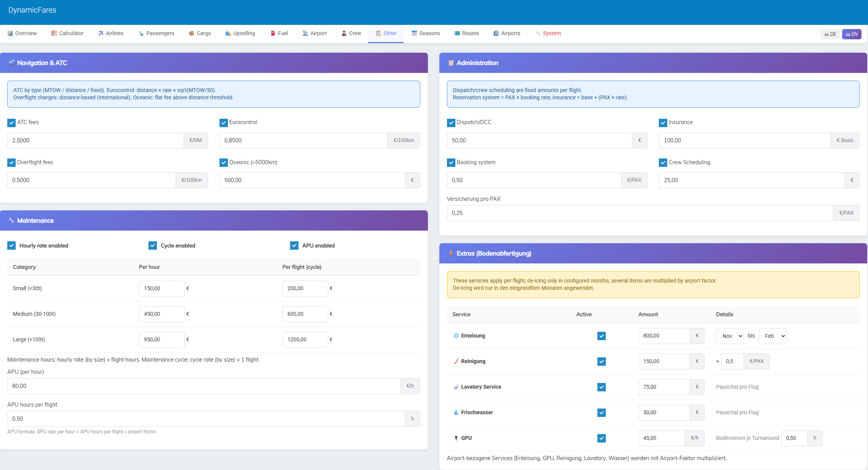
Task: Click the Cargo box icon
Action: [x=192, y=33]
